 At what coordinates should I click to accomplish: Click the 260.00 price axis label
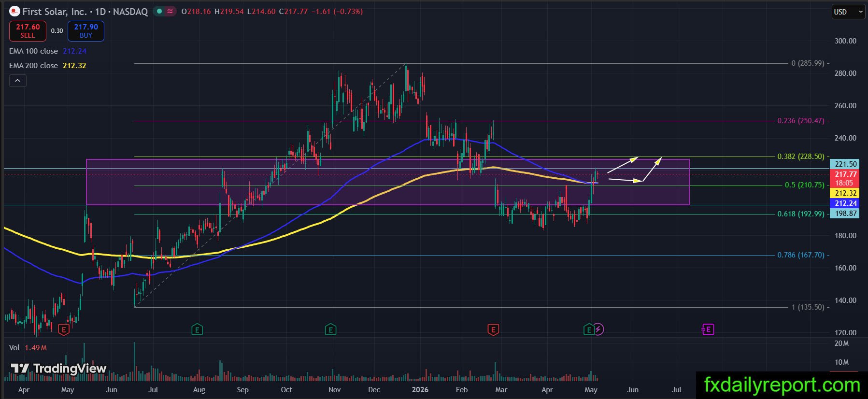click(845, 106)
